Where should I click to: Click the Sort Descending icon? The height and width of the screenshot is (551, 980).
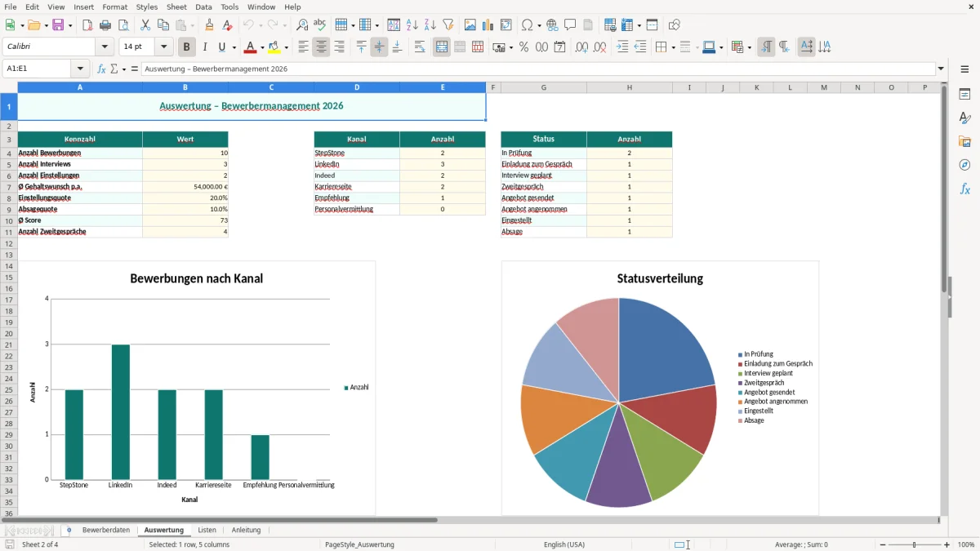(430, 25)
